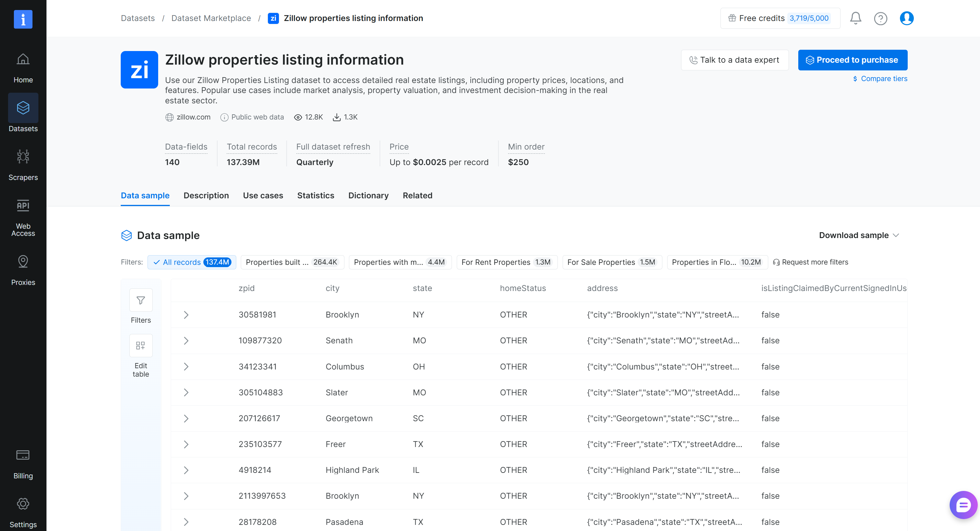Switch to the Description tab
This screenshot has height=531, width=980.
click(x=206, y=196)
